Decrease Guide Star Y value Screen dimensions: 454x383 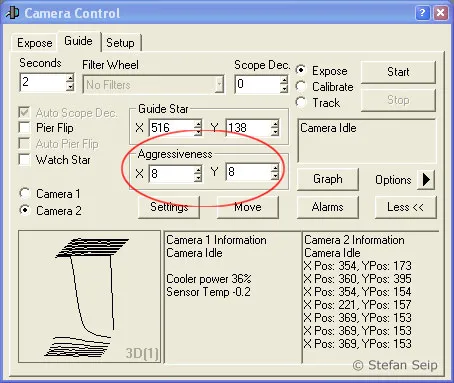pyautogui.click(x=275, y=132)
